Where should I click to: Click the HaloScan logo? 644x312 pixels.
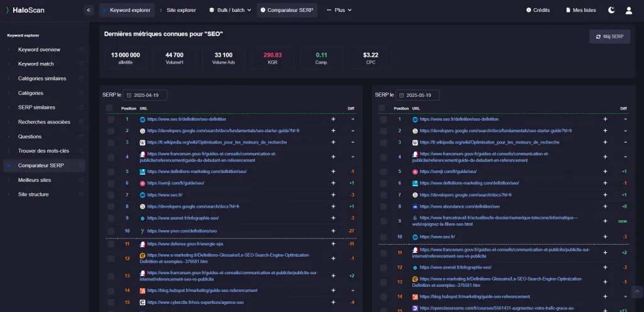tap(25, 10)
